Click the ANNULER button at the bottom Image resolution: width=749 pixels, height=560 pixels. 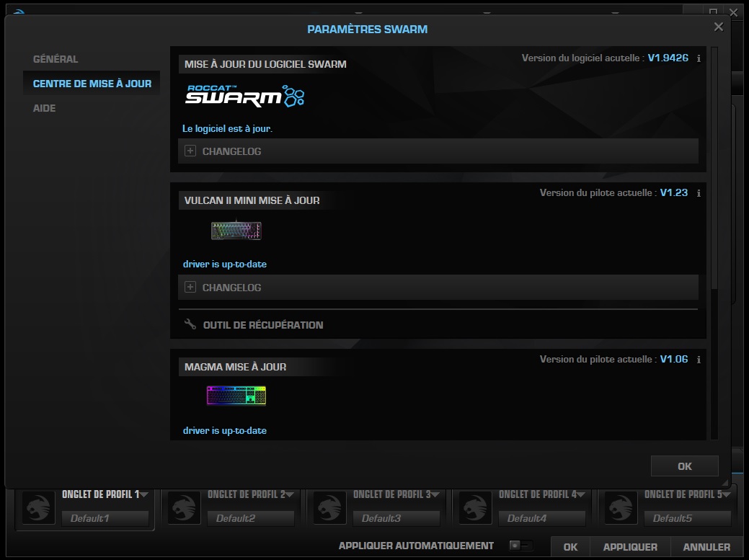click(706, 547)
